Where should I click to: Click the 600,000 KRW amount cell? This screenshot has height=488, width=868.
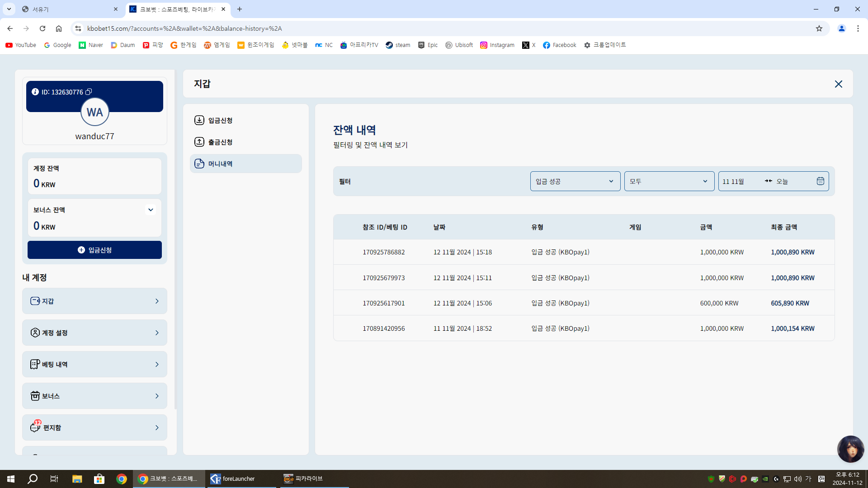719,303
